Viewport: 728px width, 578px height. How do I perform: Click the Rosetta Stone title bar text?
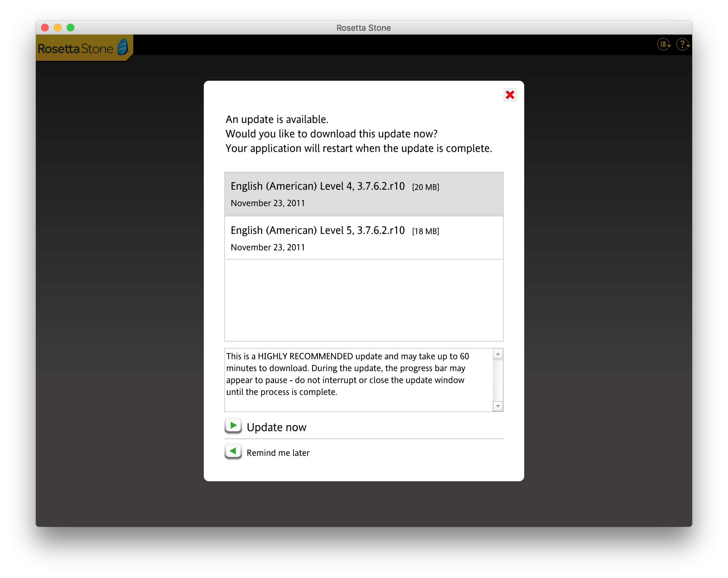coord(363,28)
